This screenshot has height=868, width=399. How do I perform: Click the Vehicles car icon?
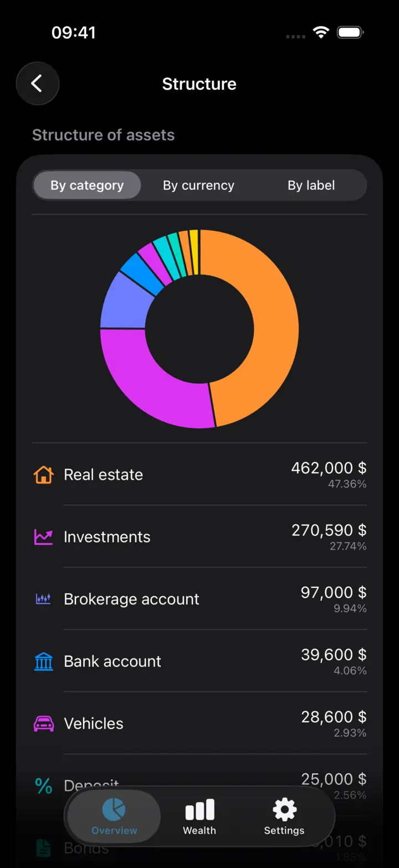tap(44, 723)
